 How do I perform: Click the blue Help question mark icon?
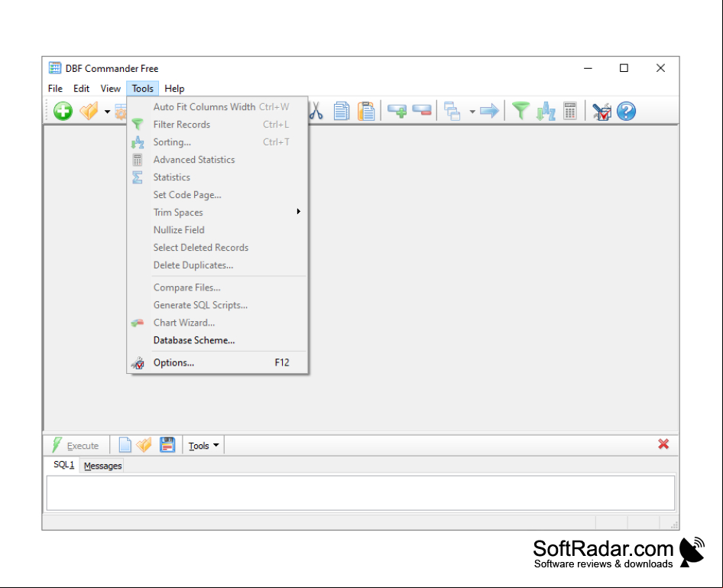point(626,111)
